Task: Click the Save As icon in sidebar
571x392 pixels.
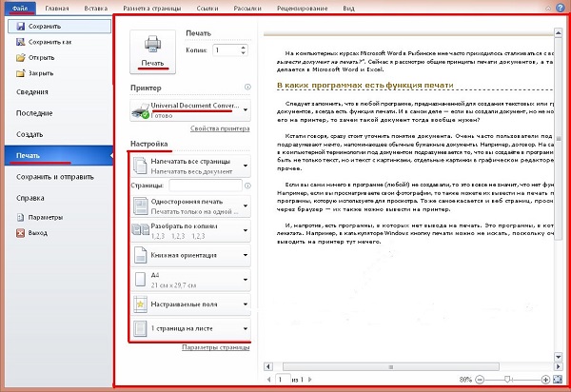Action: 10,42
